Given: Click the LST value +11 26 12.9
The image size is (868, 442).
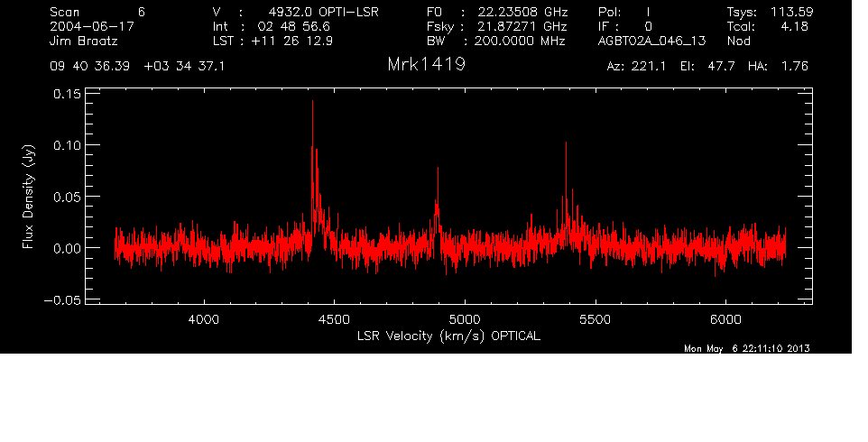Looking at the screenshot, I should point(292,41).
